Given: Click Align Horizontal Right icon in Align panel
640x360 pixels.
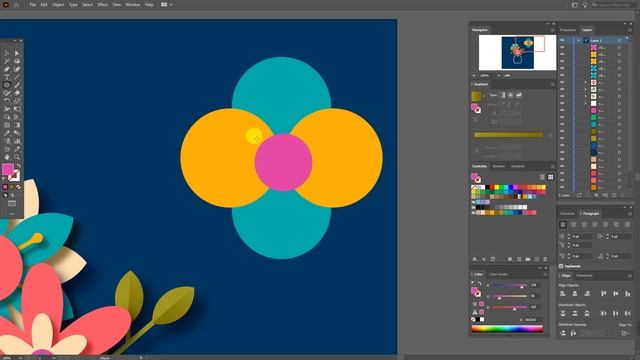Looking at the screenshot, I should tap(587, 294).
